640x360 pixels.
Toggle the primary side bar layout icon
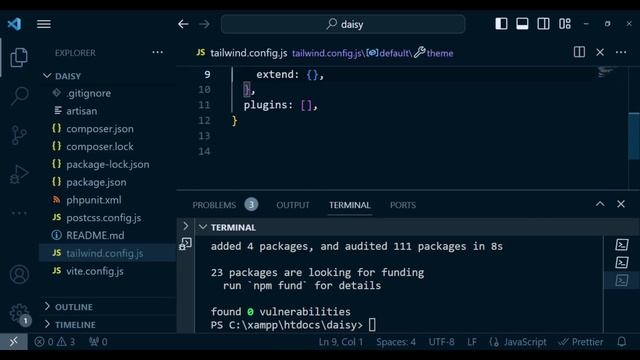pos(501,24)
